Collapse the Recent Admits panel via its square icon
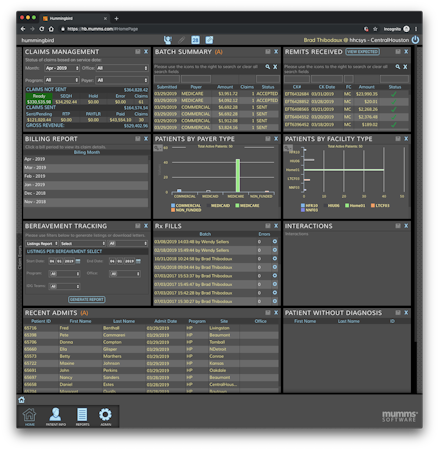Image resolution: width=439 pixels, height=450 pixels. [x=268, y=313]
